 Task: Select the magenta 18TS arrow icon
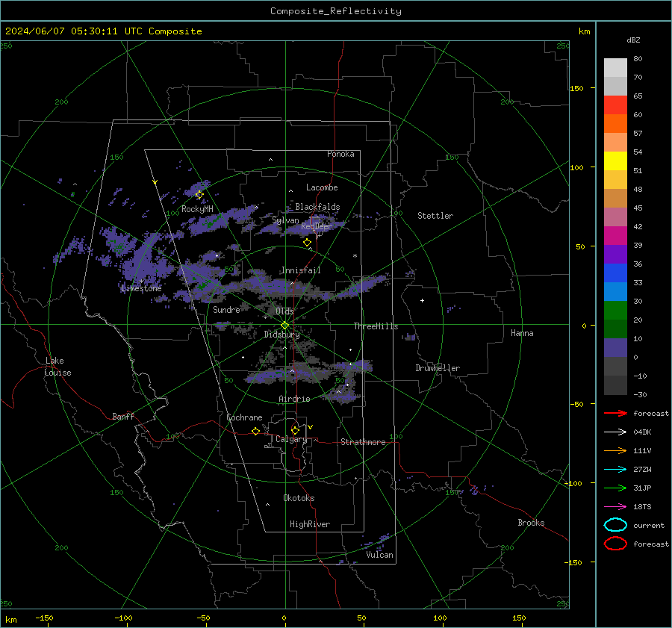coord(615,507)
